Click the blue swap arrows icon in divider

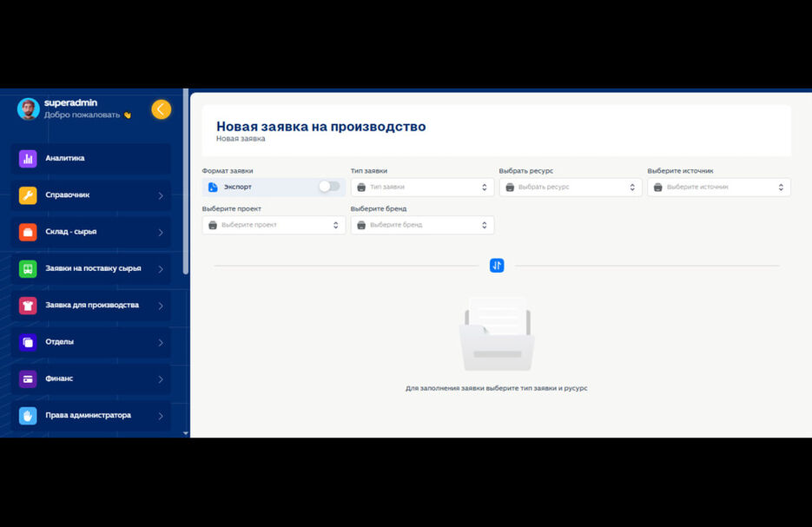(x=497, y=266)
